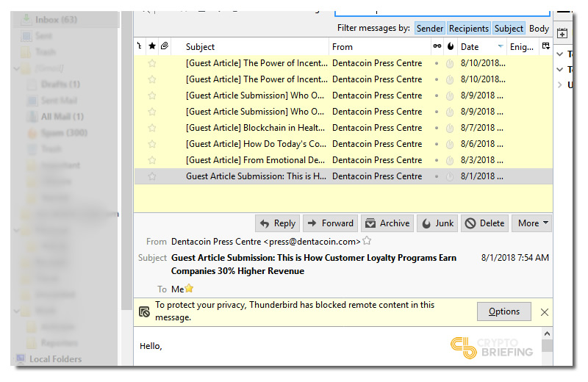
Task: Open the More actions dropdown
Action: [x=531, y=223]
